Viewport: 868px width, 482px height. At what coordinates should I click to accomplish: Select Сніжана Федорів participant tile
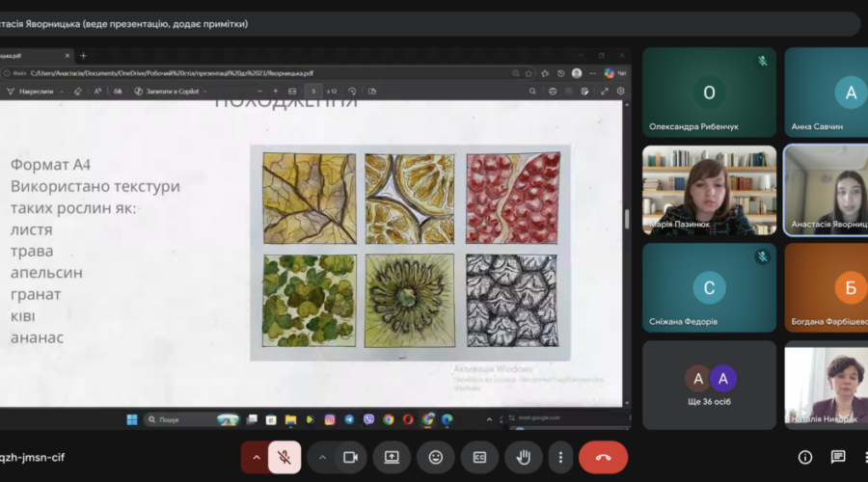[x=709, y=288]
